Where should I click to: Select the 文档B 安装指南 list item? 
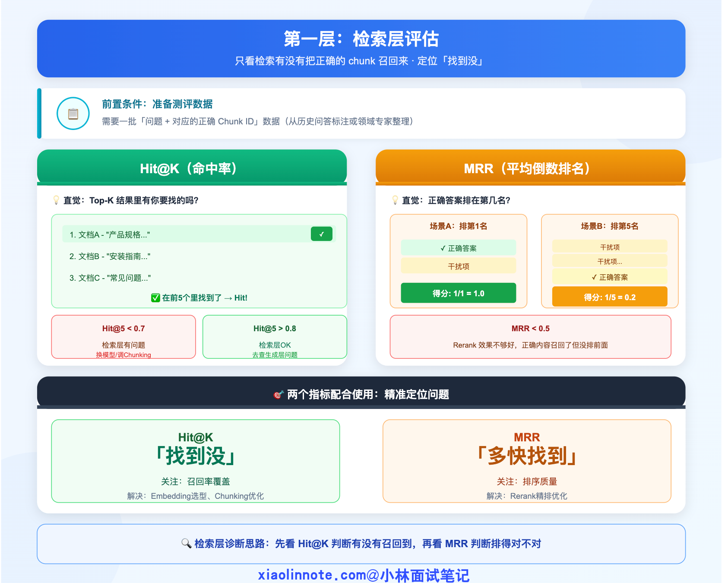(x=110, y=256)
